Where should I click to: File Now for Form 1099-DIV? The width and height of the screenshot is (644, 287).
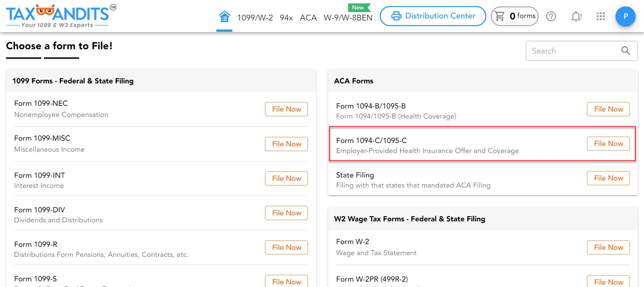[x=286, y=213]
